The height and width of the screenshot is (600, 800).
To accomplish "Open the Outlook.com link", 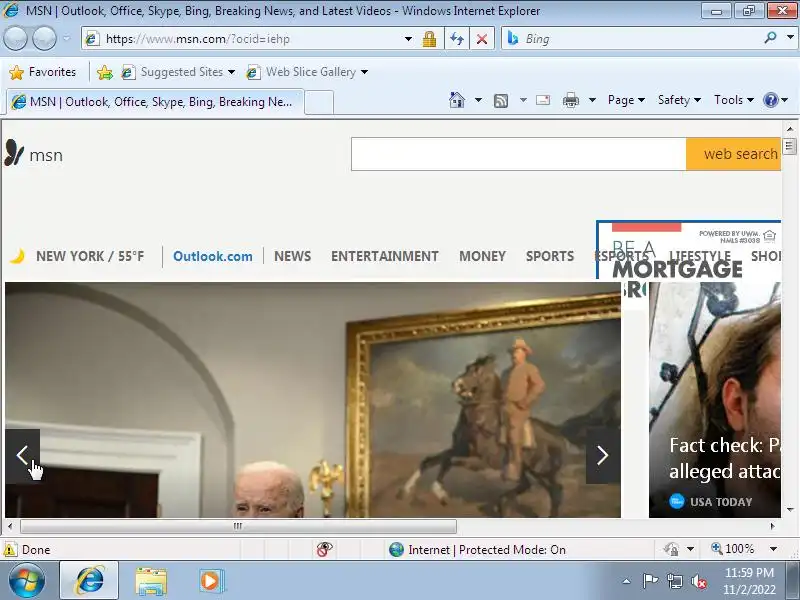I will coord(213,256).
